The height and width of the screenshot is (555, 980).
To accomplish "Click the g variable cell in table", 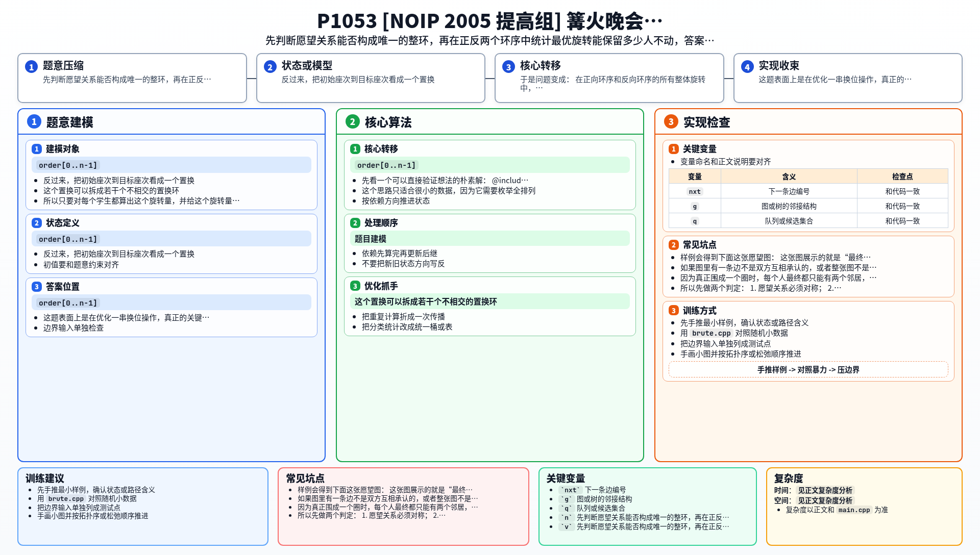I will [x=695, y=206].
